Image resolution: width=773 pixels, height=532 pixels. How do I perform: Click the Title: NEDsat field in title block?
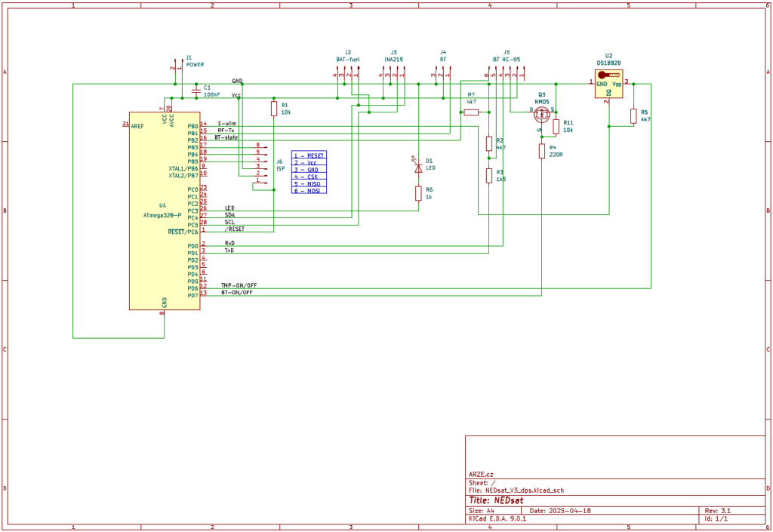pos(497,500)
